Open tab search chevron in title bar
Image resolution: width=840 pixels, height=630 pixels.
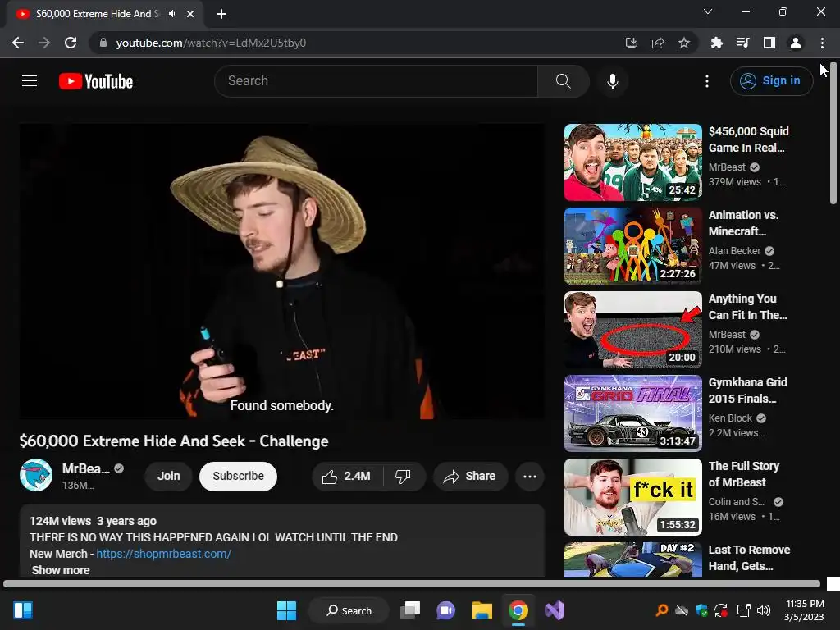[708, 11]
